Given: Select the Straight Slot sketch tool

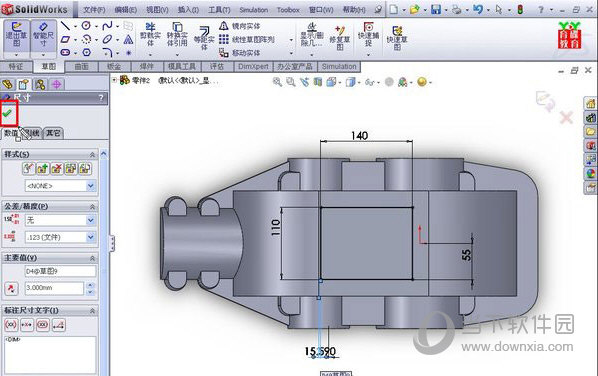Looking at the screenshot, I should click(x=65, y=52).
